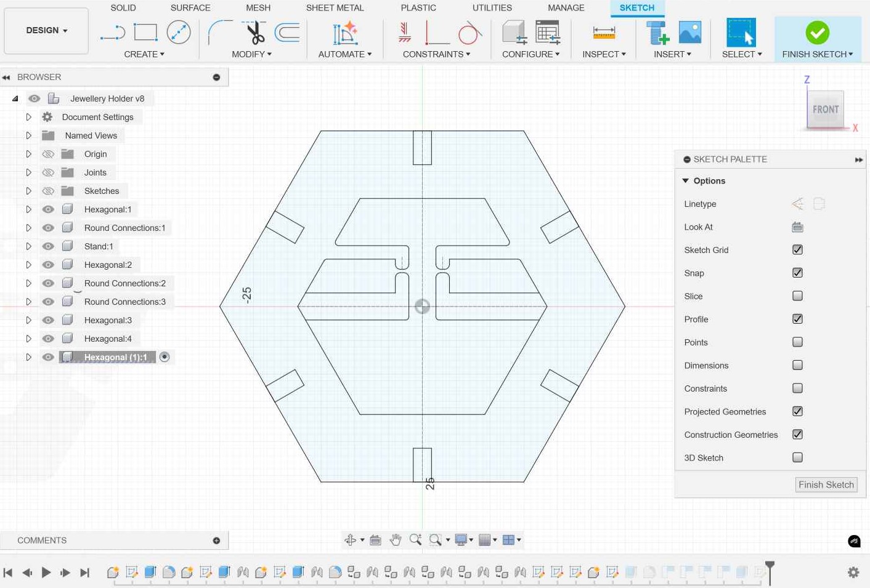The image size is (870, 588).
Task: Expand the Document Settings node
Action: point(28,117)
